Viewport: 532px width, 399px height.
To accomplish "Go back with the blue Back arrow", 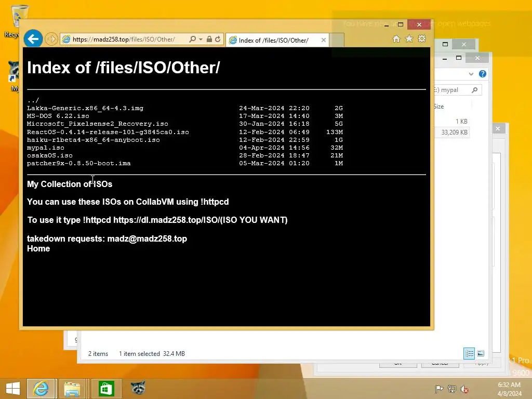I will coord(33,39).
